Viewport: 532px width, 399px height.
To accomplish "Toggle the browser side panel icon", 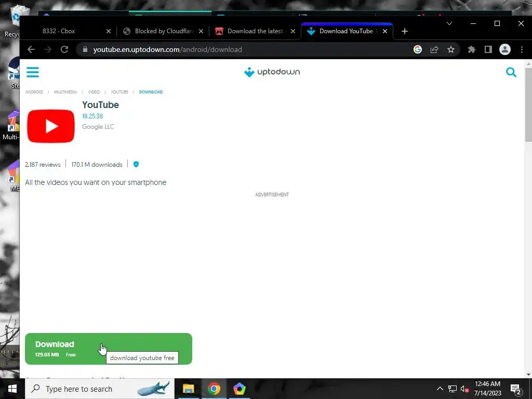I will pos(488,49).
